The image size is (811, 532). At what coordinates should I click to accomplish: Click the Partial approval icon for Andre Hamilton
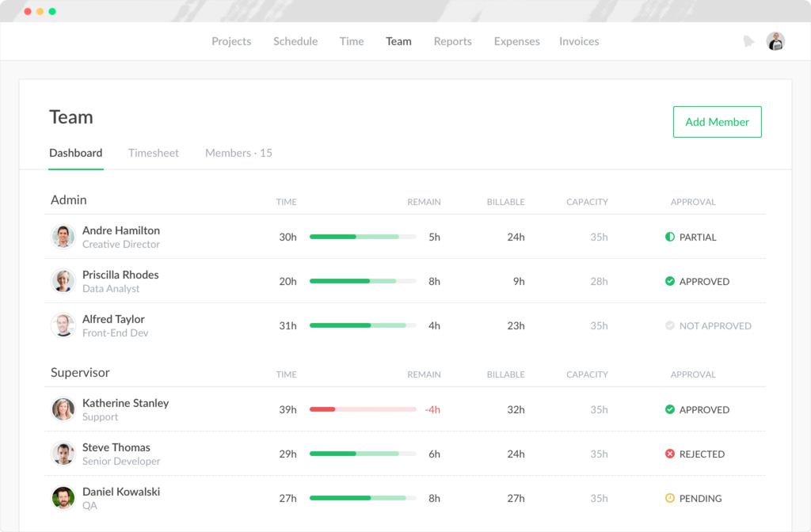pyautogui.click(x=669, y=237)
